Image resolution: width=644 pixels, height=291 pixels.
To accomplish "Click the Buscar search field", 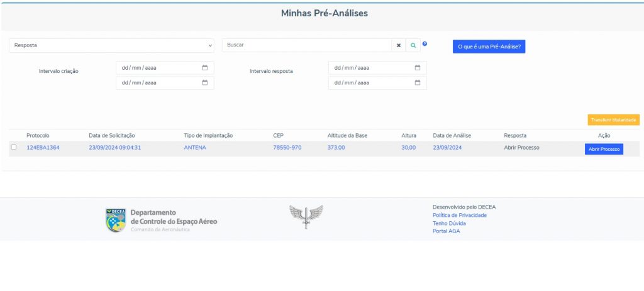I will [x=307, y=46].
